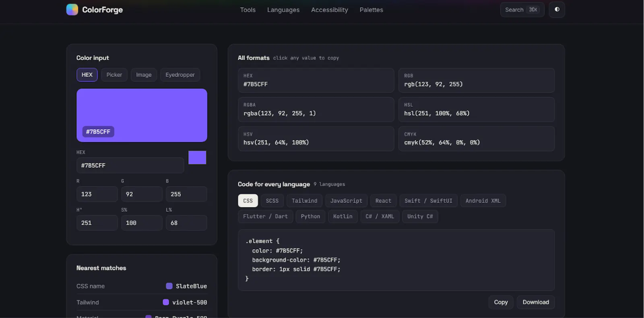Show Kotlin code output
This screenshot has height=318, width=644.
coord(343,217)
